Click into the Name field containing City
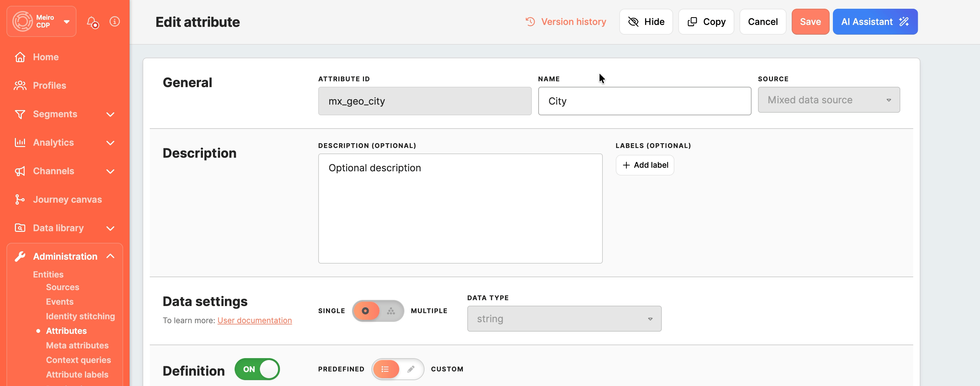Viewport: 980px width, 386px height. pyautogui.click(x=645, y=101)
